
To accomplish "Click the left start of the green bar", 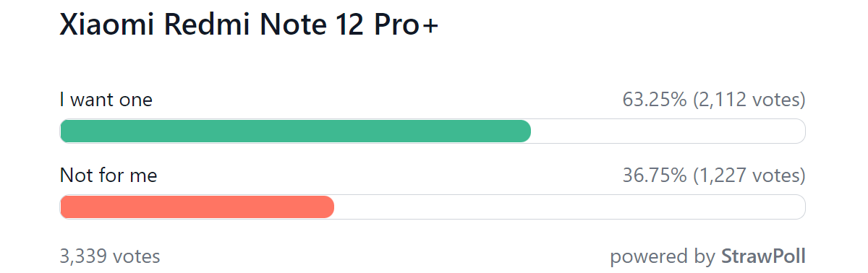I will coord(67,131).
